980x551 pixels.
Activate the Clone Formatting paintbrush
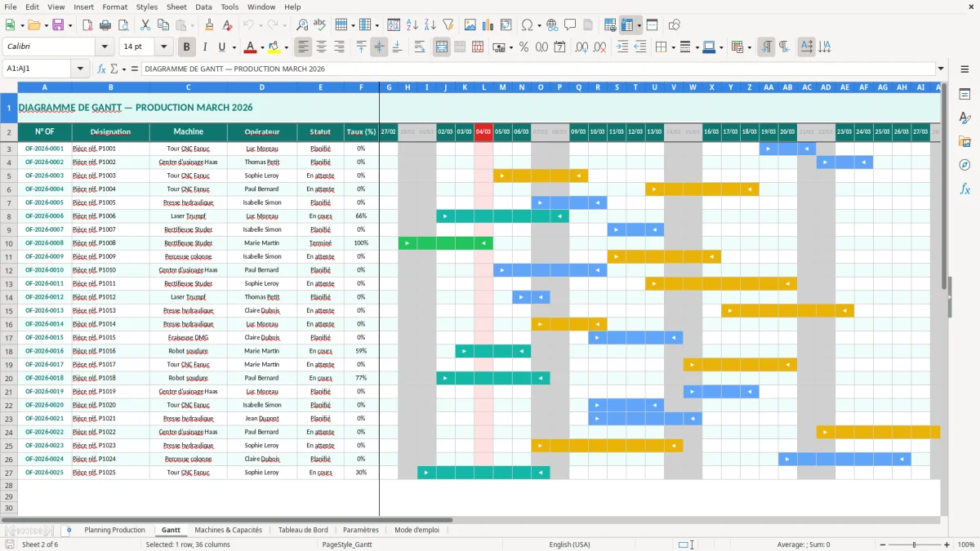(210, 25)
